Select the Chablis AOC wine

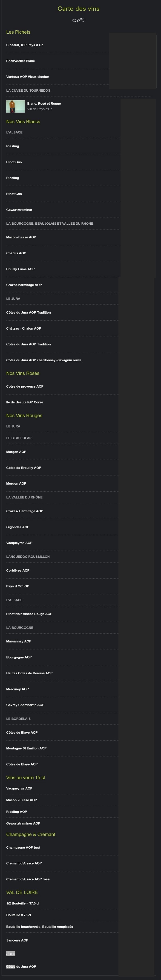click(x=16, y=253)
